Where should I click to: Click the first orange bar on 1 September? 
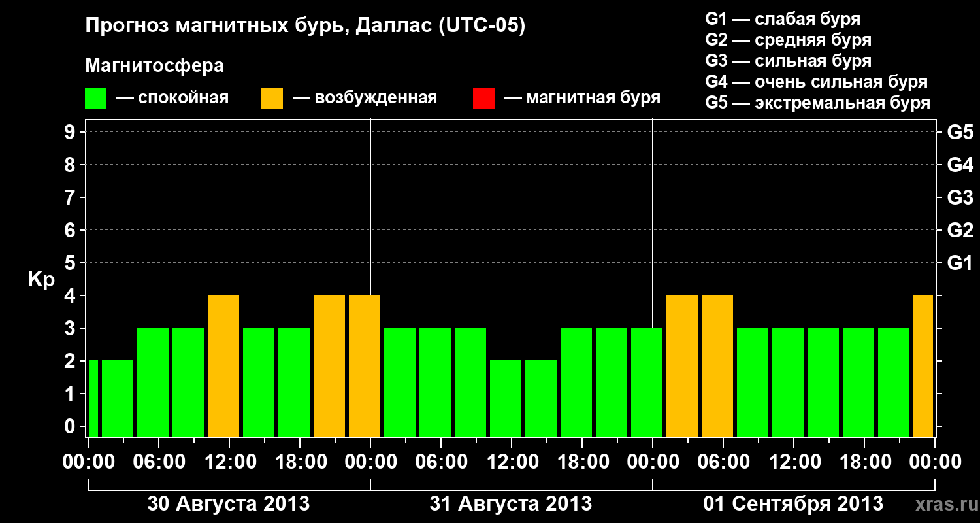point(682,365)
